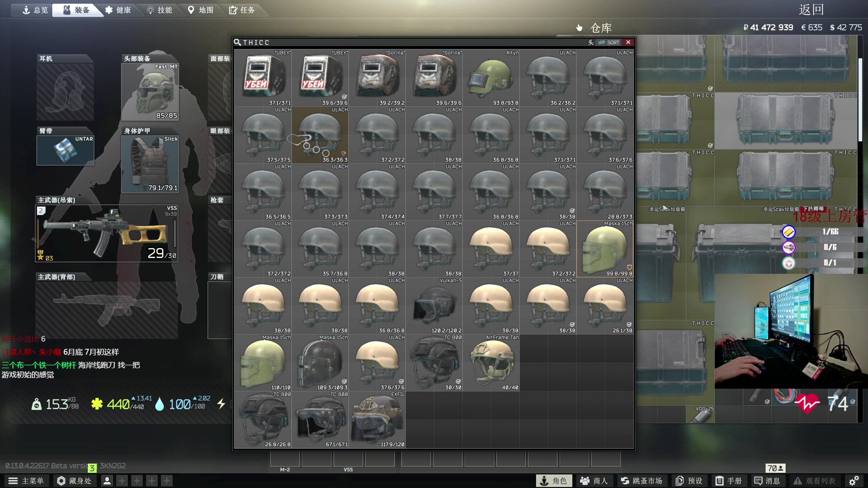Image resolution: width=868 pixels, height=488 pixels.
Task: Select the damaged ULACH helmet 28.8/37.3
Action: (605, 192)
